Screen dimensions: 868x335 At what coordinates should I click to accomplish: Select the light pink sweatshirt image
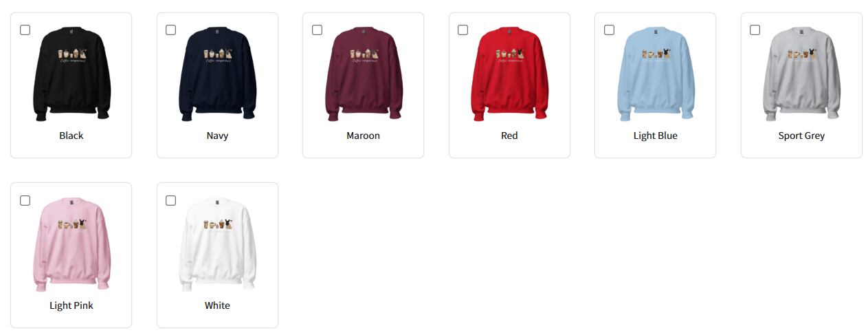pos(71,244)
